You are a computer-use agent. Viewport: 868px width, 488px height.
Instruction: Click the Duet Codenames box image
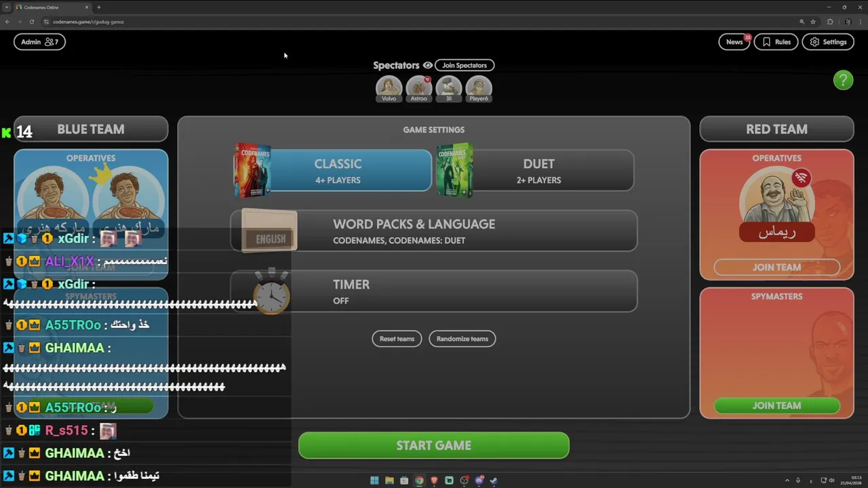(454, 170)
